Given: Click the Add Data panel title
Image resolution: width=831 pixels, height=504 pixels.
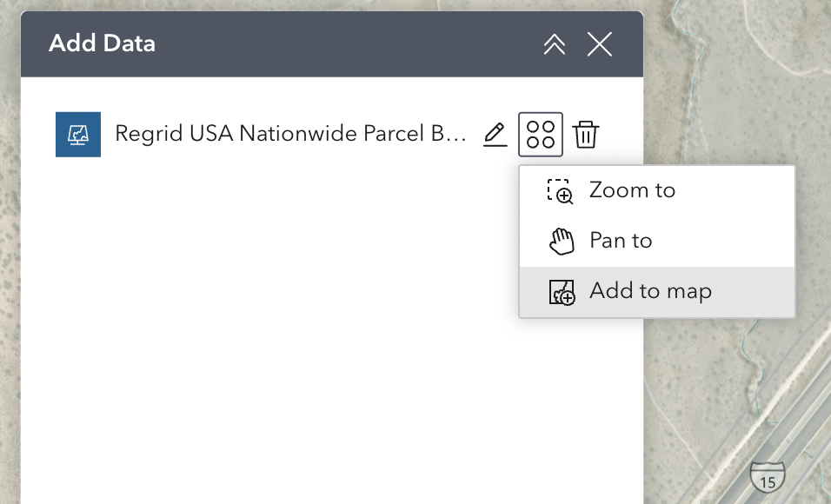Looking at the screenshot, I should click(x=102, y=43).
